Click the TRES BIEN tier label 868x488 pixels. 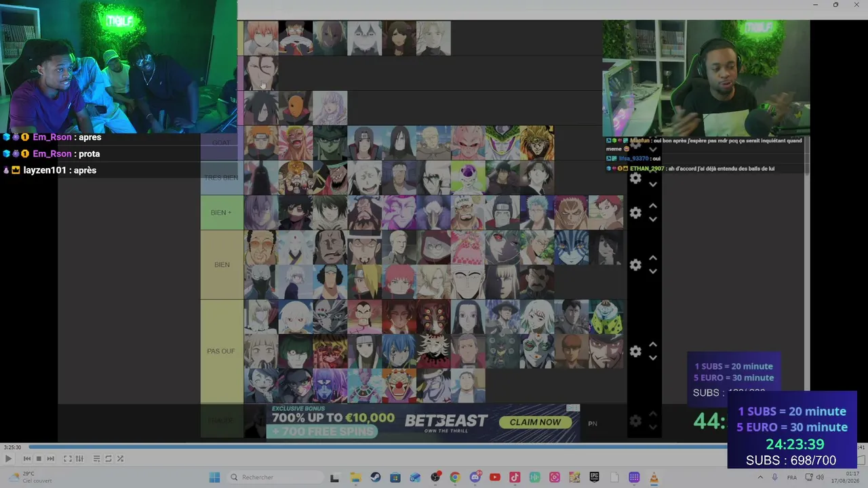pyautogui.click(x=221, y=178)
